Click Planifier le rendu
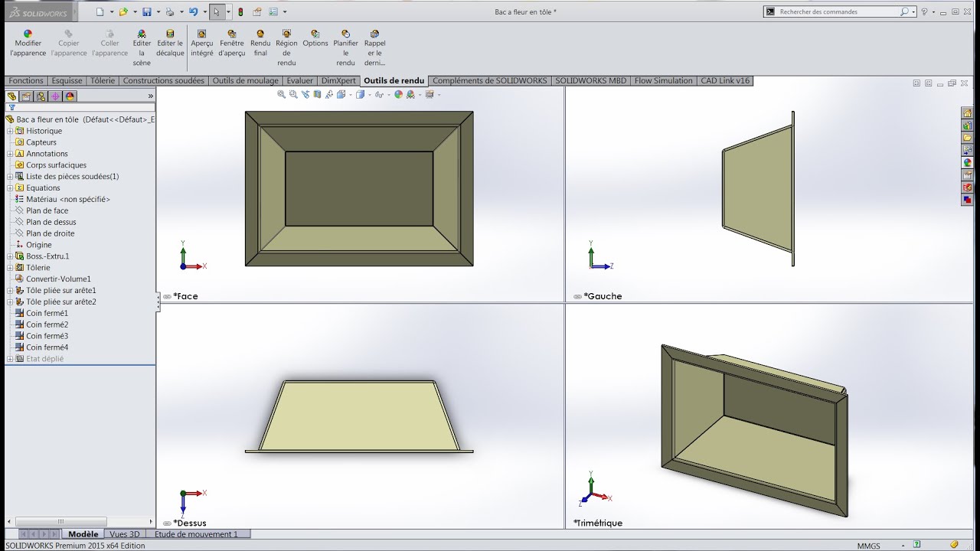Image resolution: width=980 pixels, height=551 pixels. point(345,48)
